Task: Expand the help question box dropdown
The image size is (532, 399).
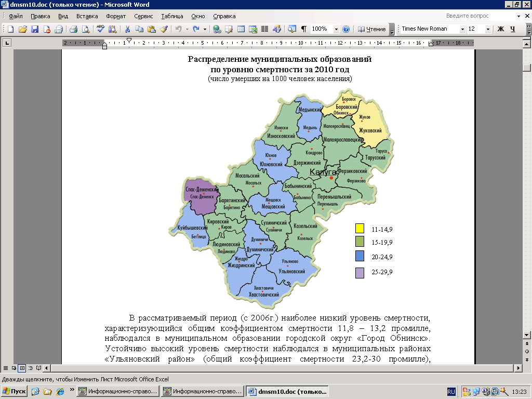Action: [x=518, y=16]
